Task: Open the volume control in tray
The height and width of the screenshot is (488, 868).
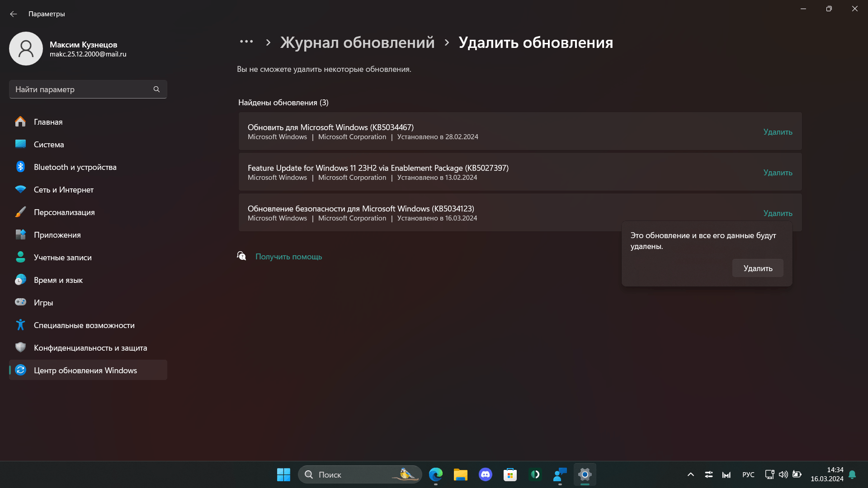Action: (x=783, y=474)
